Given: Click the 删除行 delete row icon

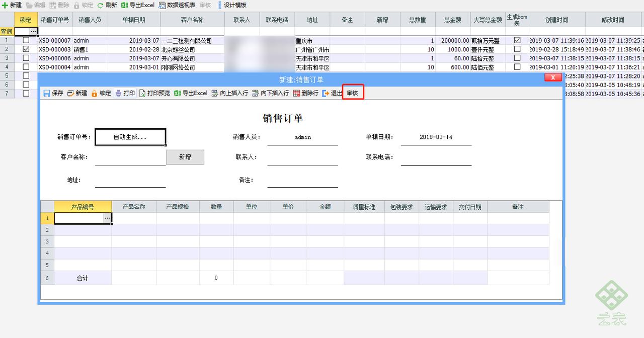Looking at the screenshot, I should tap(296, 93).
